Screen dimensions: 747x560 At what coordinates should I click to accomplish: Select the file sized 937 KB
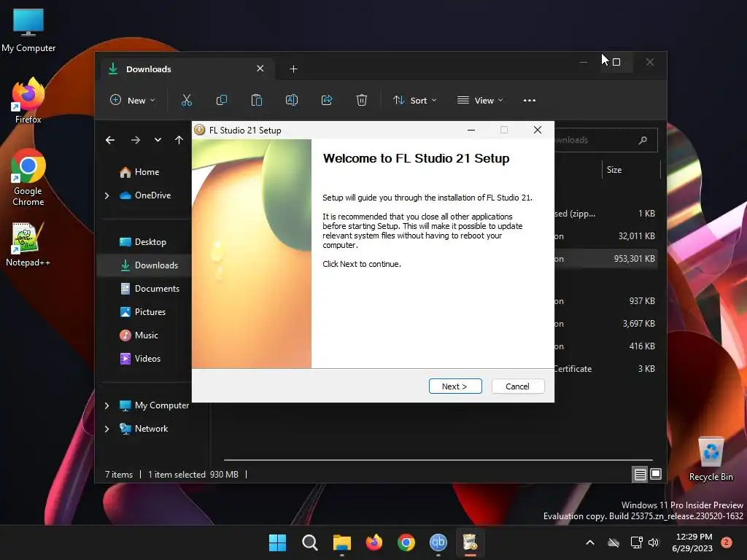pos(606,301)
